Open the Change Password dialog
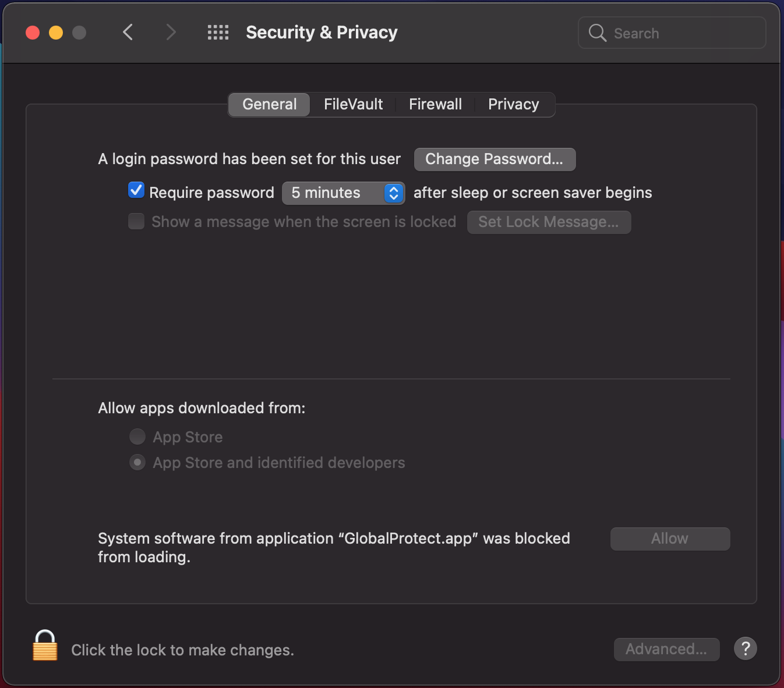The height and width of the screenshot is (688, 784). (494, 159)
